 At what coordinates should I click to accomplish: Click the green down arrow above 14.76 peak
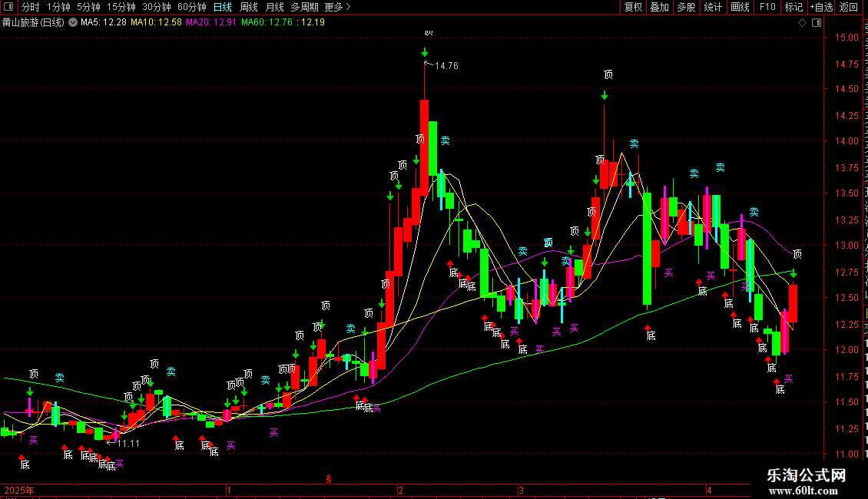click(425, 52)
